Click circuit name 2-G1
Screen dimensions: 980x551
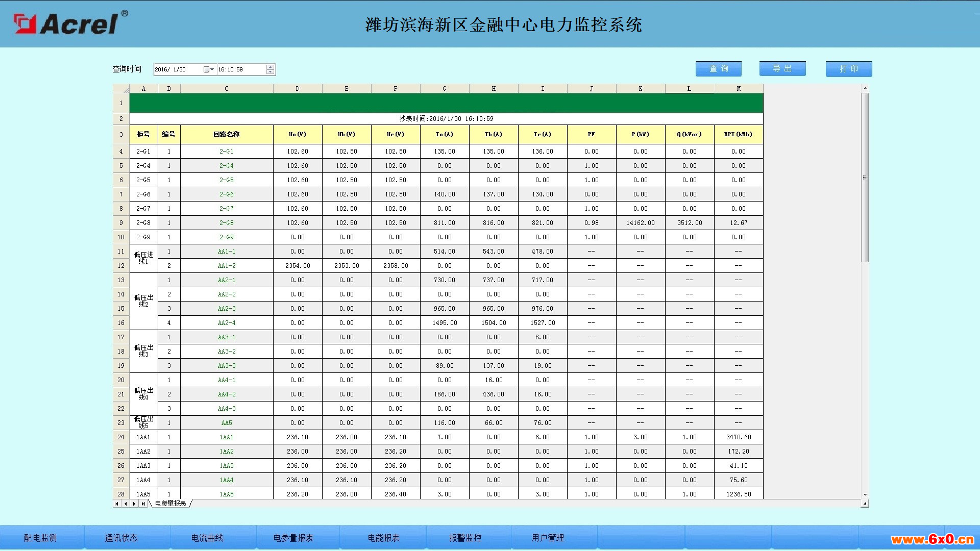pos(227,152)
